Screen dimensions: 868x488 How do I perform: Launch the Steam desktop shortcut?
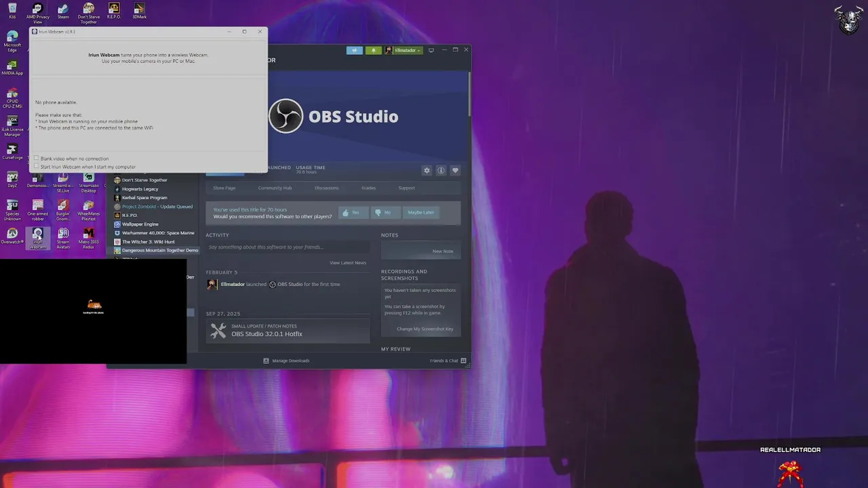63,11
